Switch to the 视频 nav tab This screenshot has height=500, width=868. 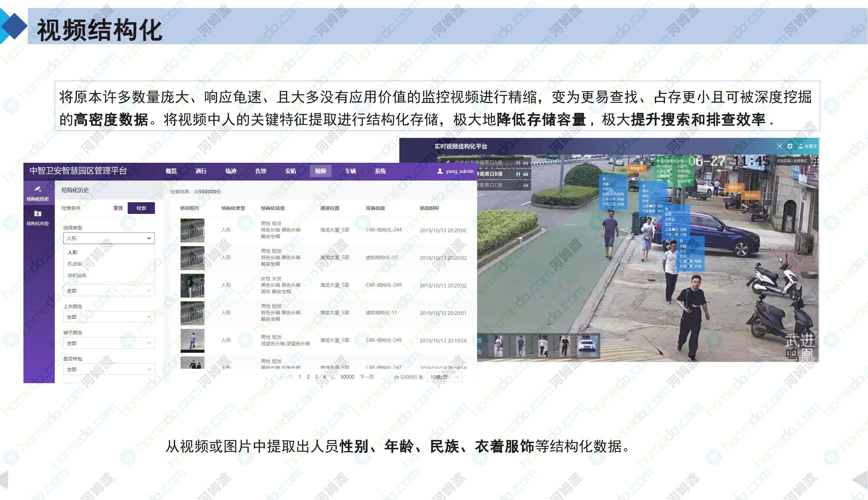[x=320, y=171]
